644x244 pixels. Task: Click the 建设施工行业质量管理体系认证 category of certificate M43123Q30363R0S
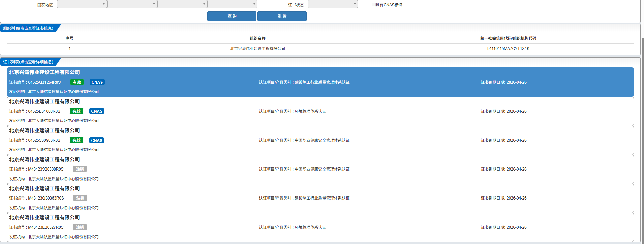click(x=322, y=198)
